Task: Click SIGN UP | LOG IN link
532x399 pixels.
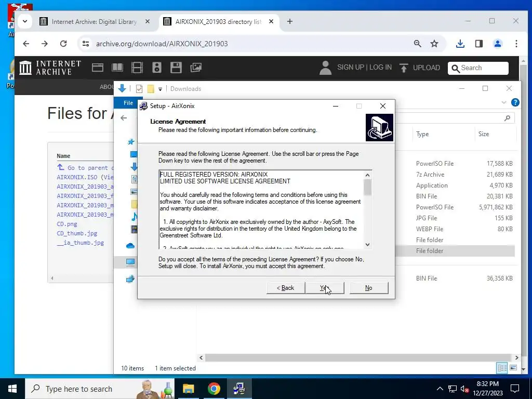Action: [x=364, y=67]
